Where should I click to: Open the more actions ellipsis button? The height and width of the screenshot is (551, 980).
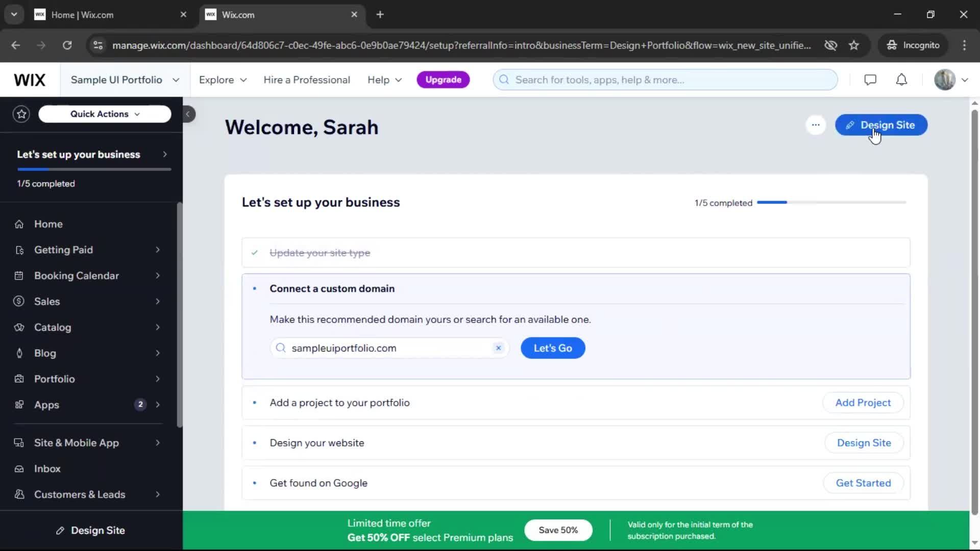[x=816, y=125]
